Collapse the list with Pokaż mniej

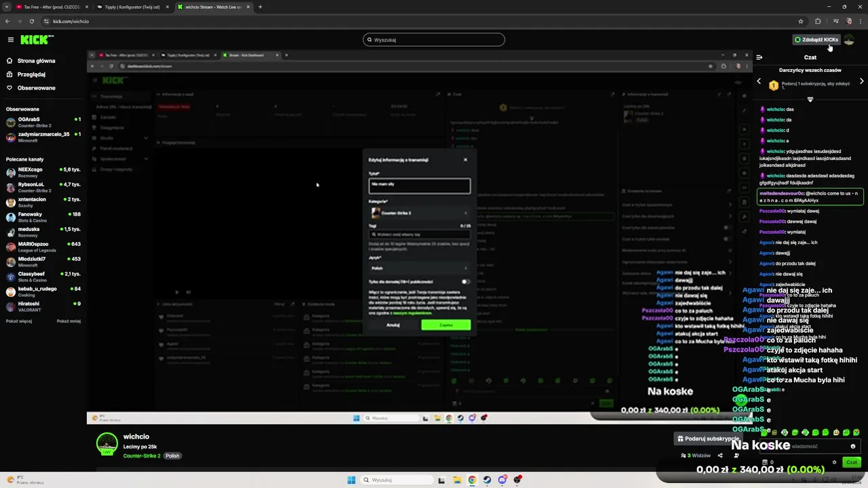(x=68, y=321)
